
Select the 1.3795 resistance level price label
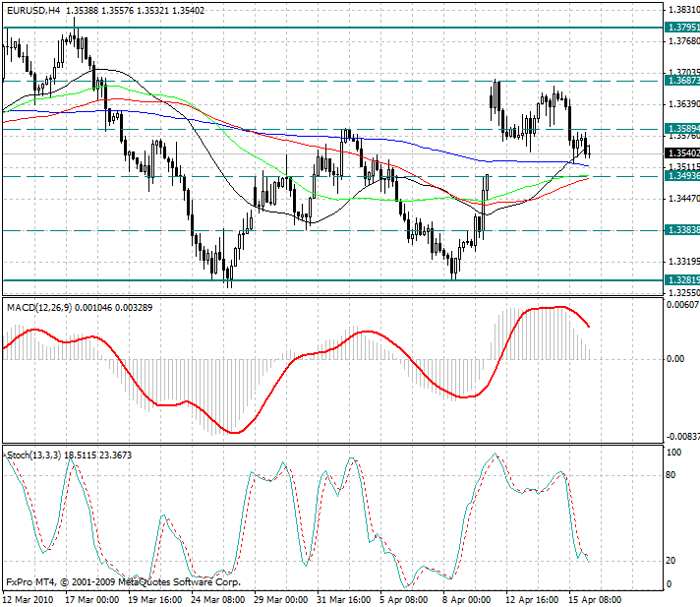pos(682,28)
